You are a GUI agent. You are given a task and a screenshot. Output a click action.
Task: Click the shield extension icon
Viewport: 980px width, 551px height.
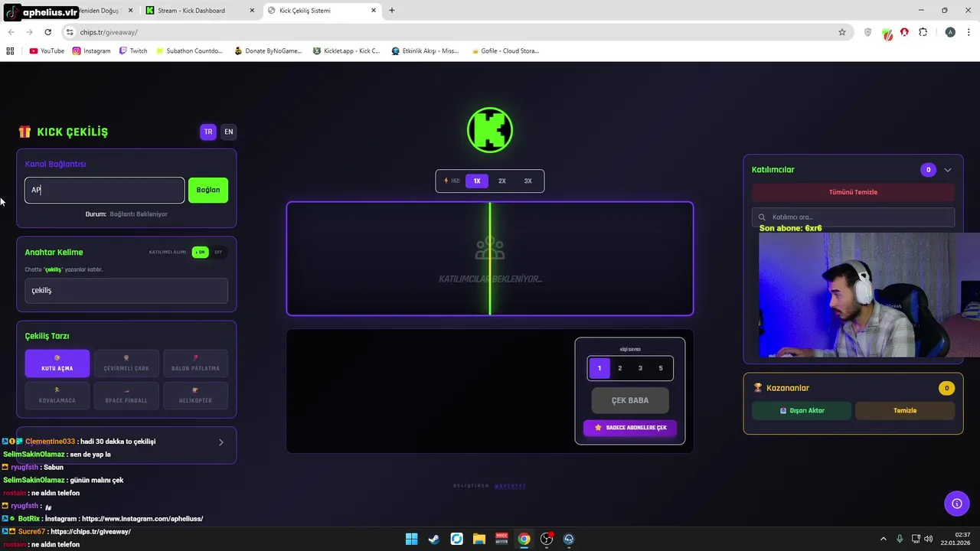(867, 32)
